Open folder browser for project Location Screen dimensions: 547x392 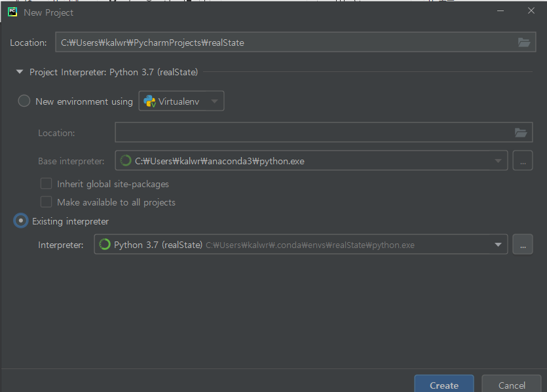tap(523, 43)
